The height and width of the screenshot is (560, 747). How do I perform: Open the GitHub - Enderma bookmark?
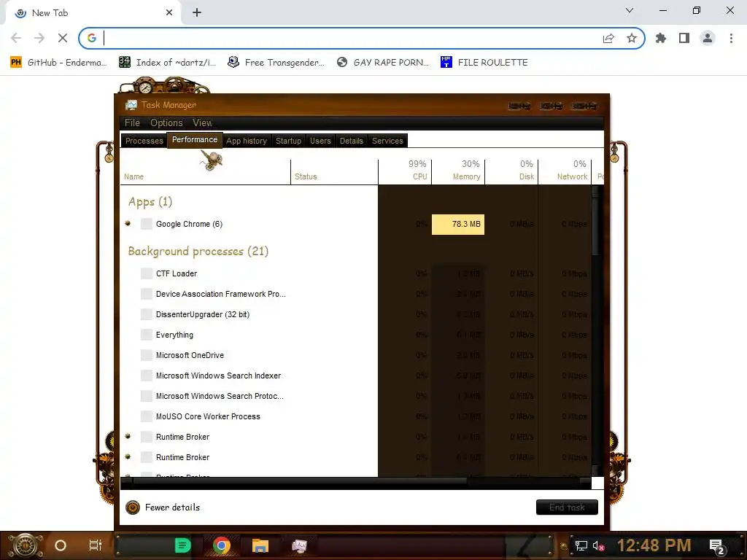pyautogui.click(x=58, y=63)
